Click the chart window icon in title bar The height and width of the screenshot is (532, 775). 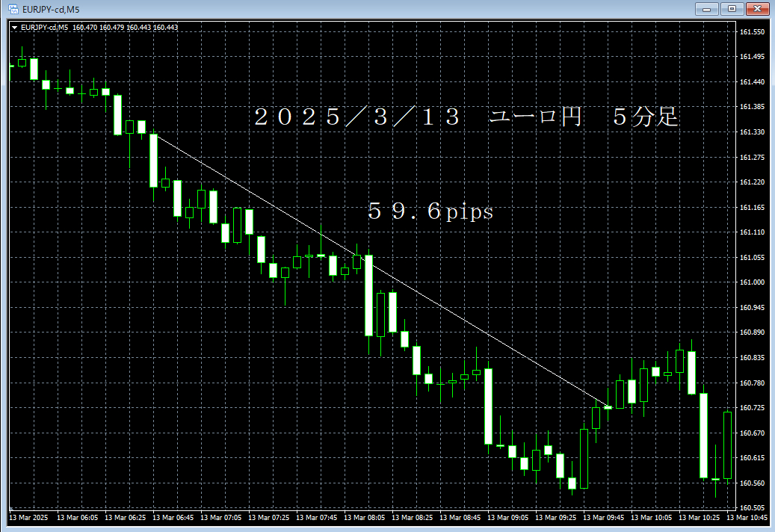tap(13, 9)
